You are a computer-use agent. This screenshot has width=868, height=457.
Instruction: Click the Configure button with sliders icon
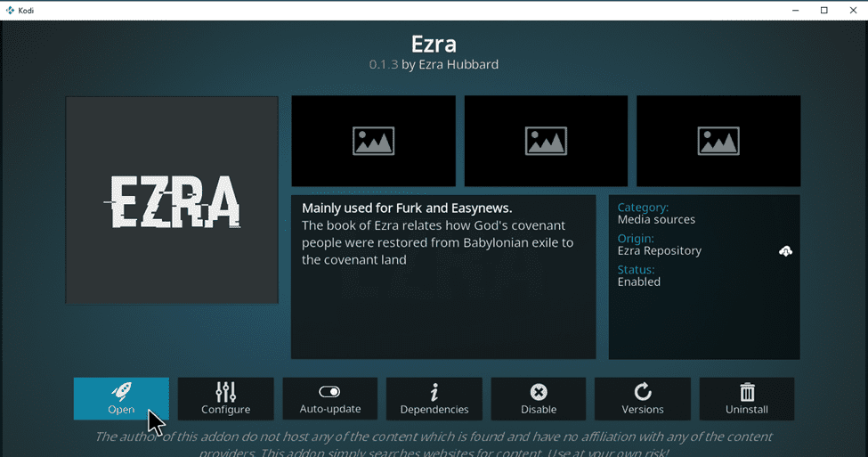(x=226, y=399)
